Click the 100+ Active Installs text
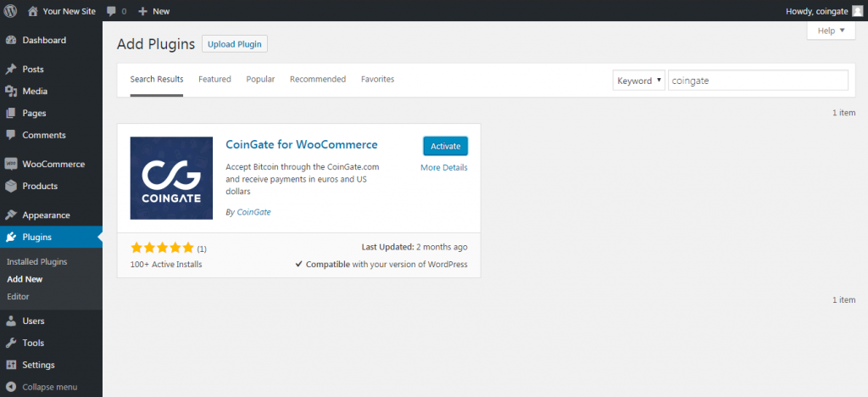The height and width of the screenshot is (397, 868). click(x=166, y=265)
